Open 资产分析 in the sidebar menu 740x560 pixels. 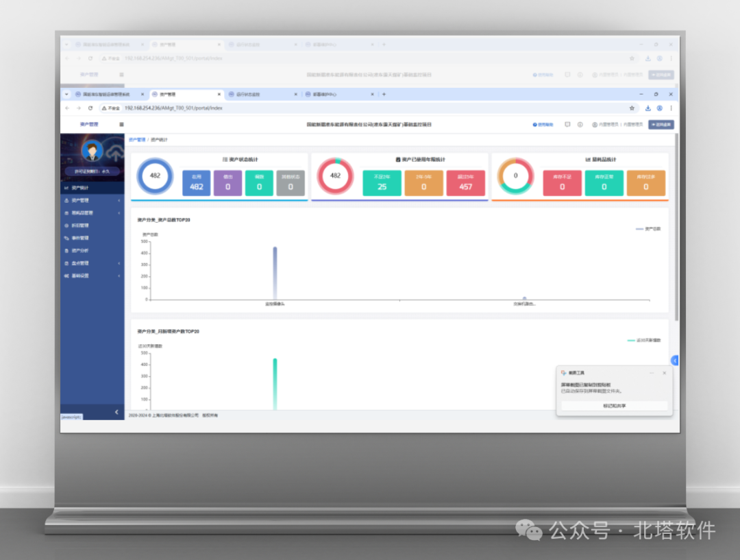pyautogui.click(x=92, y=251)
